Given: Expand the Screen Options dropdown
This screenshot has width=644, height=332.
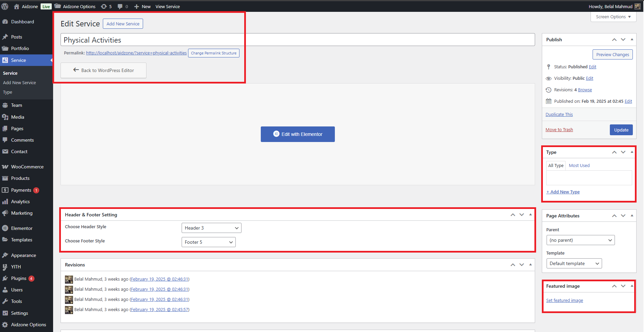Looking at the screenshot, I should [613, 17].
